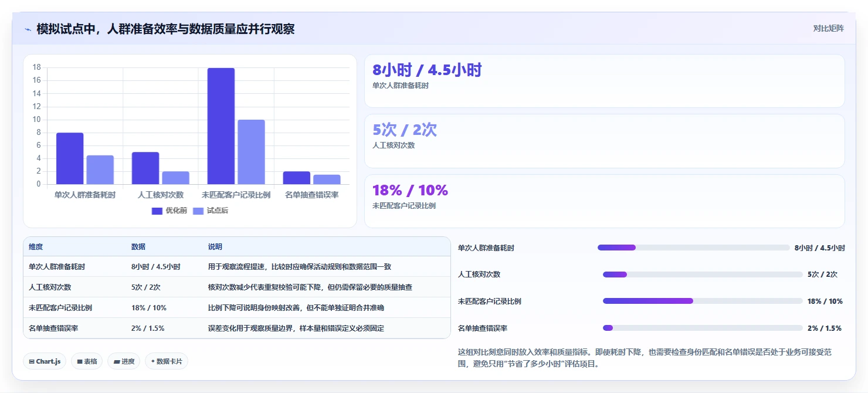Click progress value 5次 / 2次
Image resolution: width=868 pixels, height=393 pixels.
click(x=822, y=275)
